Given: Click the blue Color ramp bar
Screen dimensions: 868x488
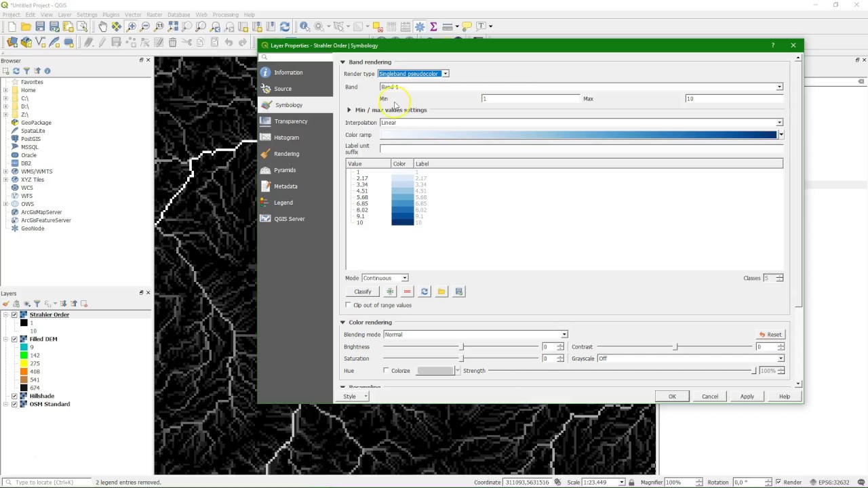Looking at the screenshot, I should (578, 135).
